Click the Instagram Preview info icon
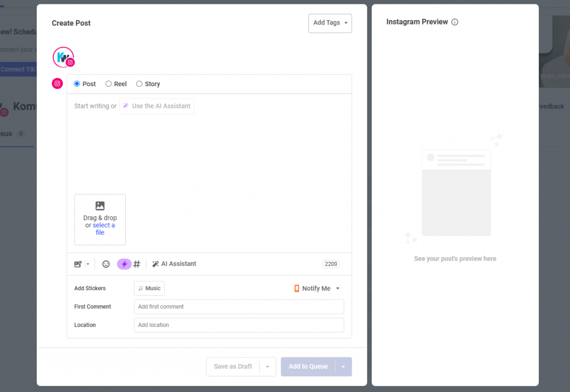This screenshot has height=392, width=570. 455,22
